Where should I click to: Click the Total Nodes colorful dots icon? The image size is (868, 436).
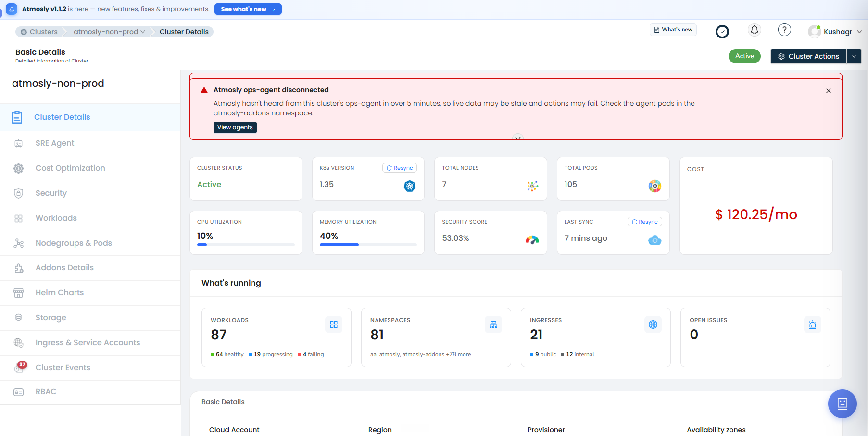532,186
